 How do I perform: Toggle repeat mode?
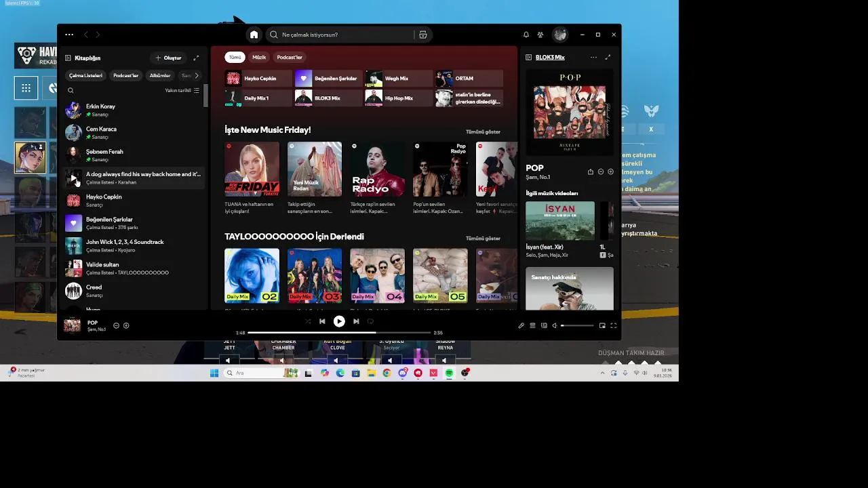pos(370,321)
